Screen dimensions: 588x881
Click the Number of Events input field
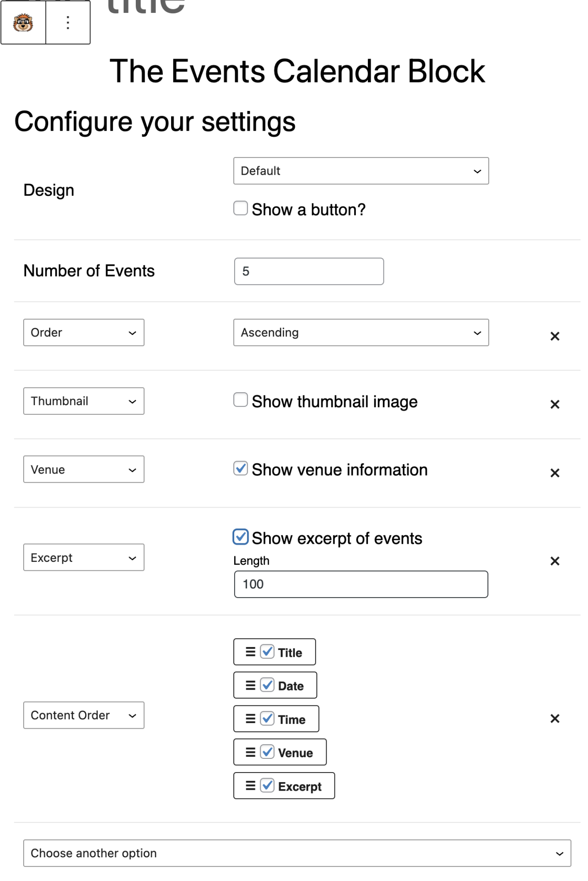tap(309, 271)
